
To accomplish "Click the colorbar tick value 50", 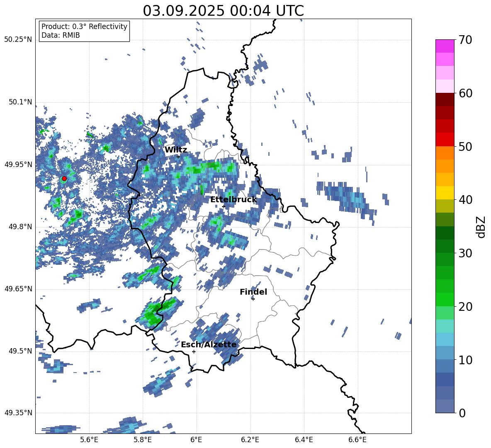I will [x=465, y=147].
